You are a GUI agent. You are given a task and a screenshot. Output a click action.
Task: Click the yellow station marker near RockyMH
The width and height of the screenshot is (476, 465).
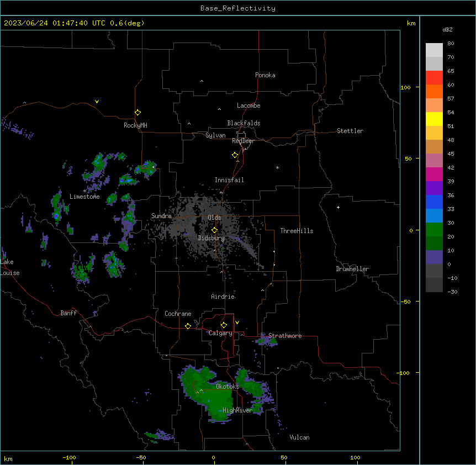(x=138, y=113)
